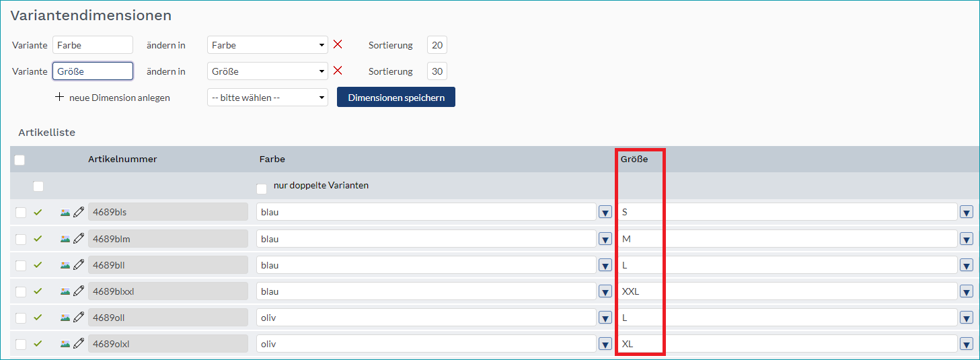980x360 pixels.
Task: Click Dimensionen speichern button
Action: (396, 97)
